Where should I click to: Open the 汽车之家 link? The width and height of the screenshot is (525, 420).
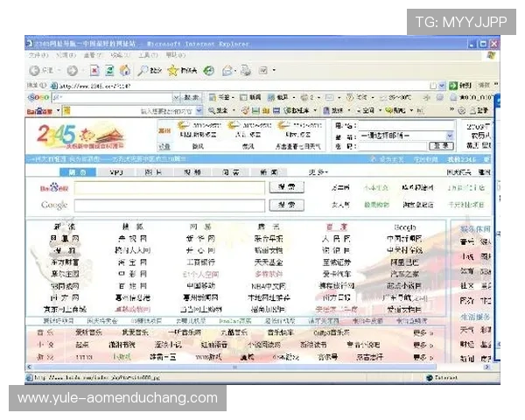tap(405, 274)
